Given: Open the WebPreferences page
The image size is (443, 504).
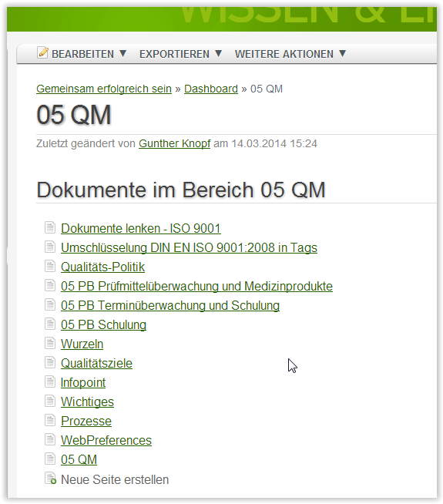Looking at the screenshot, I should coord(106,441).
